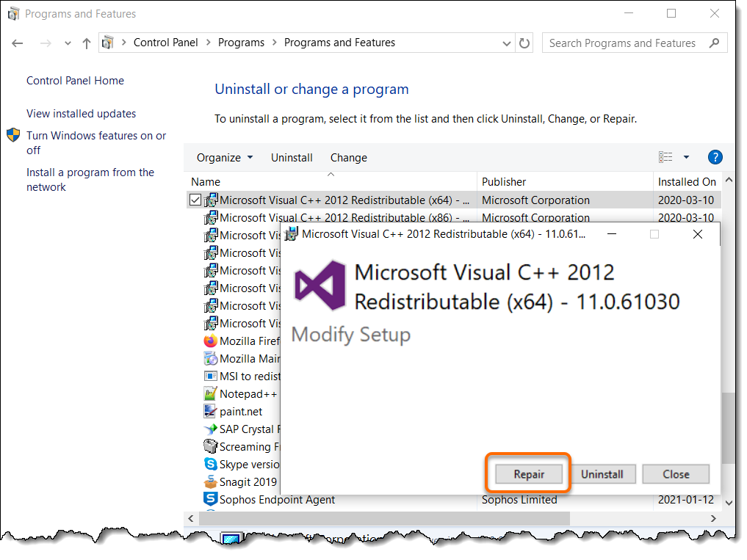The image size is (747, 560).
Task: Minimize the Modify Setup dialog
Action: click(612, 234)
